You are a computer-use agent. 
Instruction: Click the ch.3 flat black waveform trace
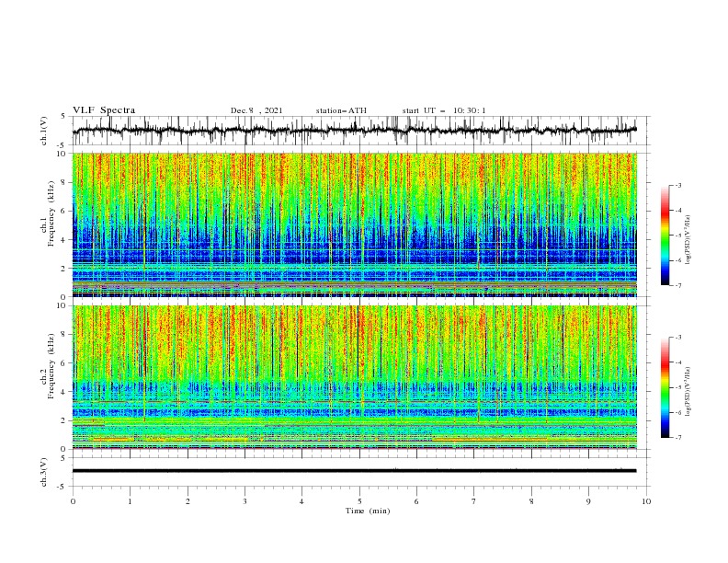(x=354, y=471)
